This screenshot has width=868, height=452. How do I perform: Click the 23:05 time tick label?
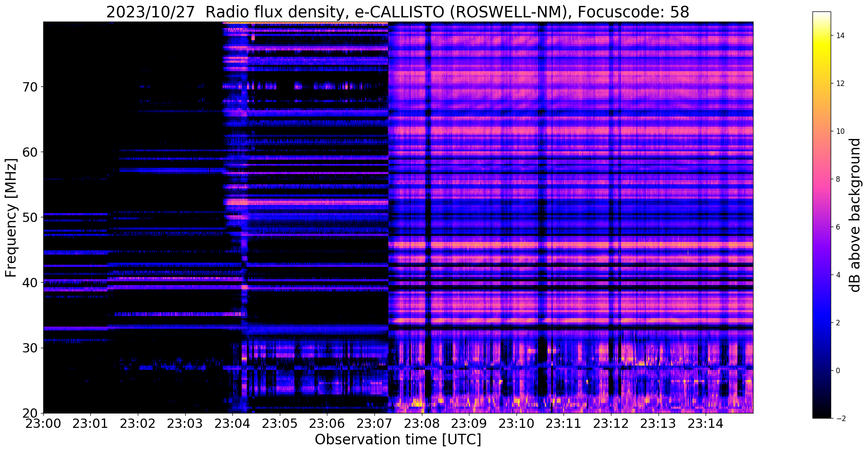280,423
